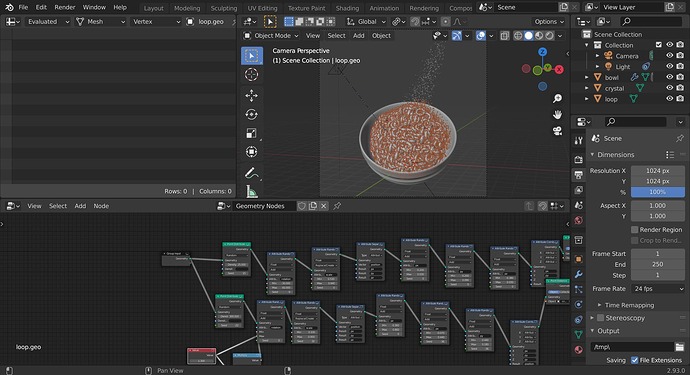Select the Move tool
Viewport: 690px width, 375px height.
coord(252,96)
